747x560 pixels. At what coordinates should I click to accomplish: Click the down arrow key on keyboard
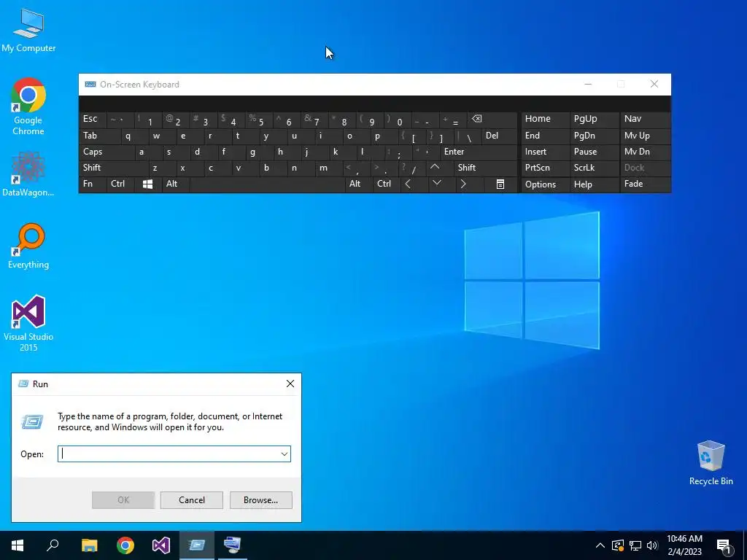click(x=436, y=184)
